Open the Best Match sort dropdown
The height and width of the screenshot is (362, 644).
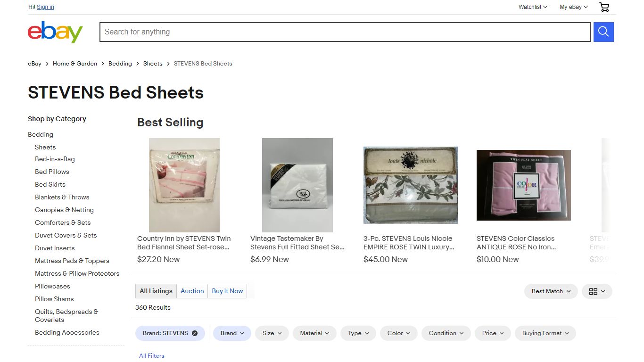(x=551, y=291)
